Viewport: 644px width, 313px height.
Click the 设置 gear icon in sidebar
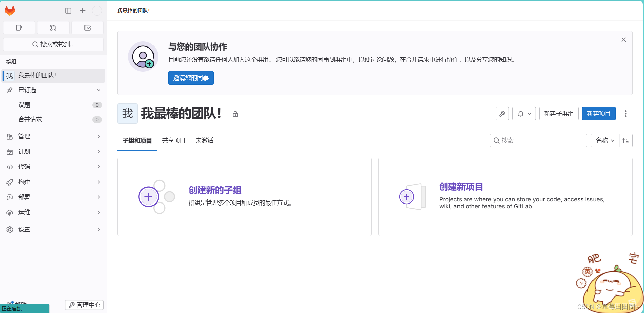tap(10, 229)
